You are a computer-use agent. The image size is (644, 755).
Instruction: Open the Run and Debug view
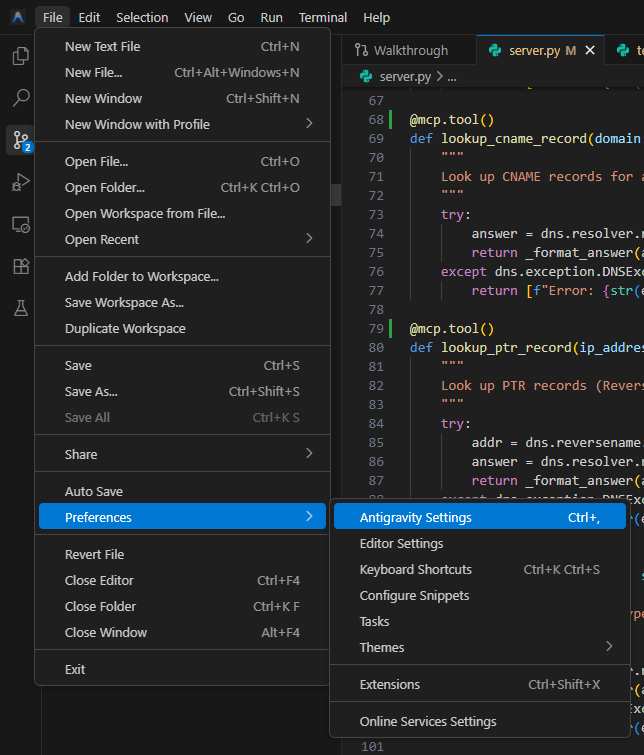coord(20,182)
